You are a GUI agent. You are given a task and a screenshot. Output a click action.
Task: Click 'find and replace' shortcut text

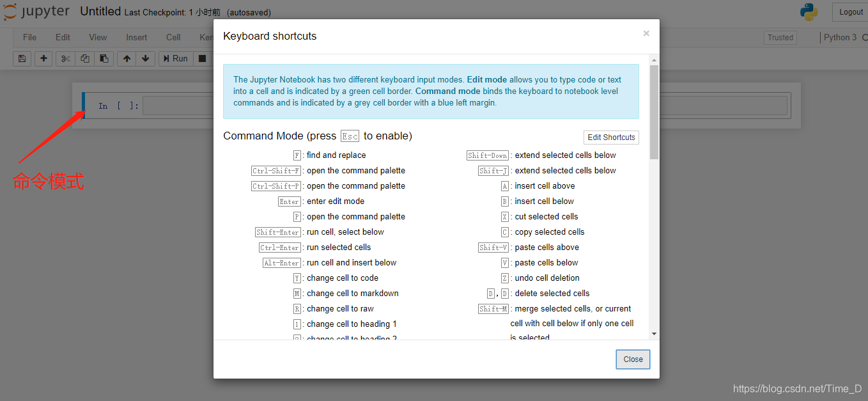[336, 155]
